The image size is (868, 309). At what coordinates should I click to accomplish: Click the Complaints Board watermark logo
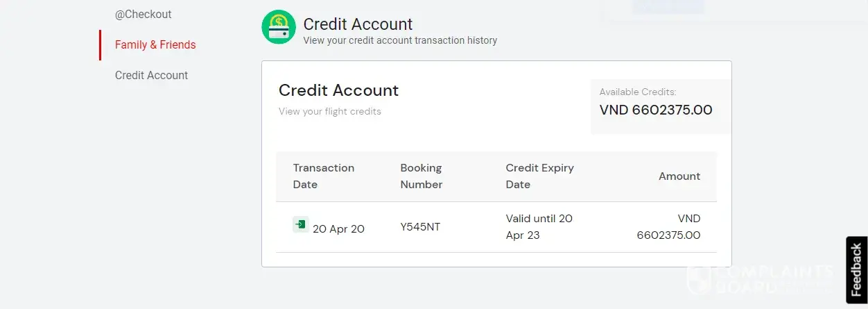click(759, 278)
